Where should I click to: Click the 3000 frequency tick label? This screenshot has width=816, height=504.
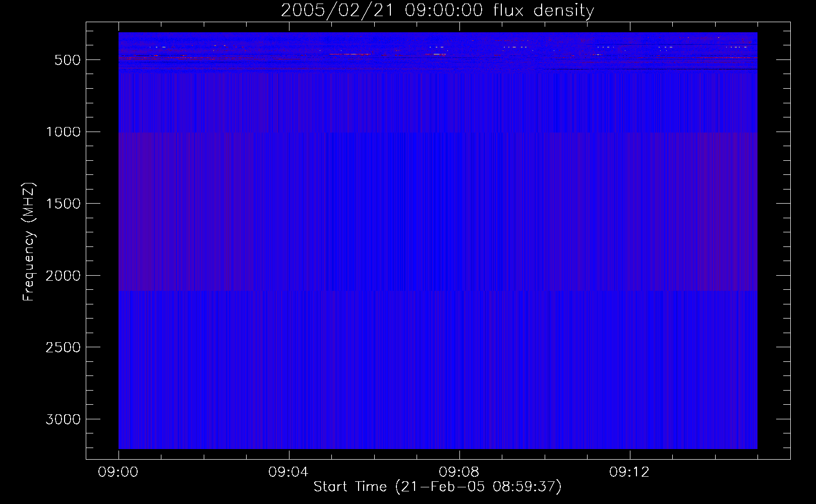63,419
